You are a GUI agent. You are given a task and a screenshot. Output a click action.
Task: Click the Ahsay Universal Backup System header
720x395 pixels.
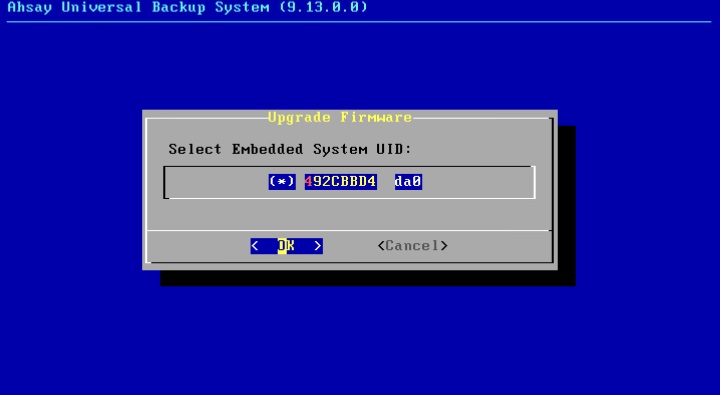point(187,7)
